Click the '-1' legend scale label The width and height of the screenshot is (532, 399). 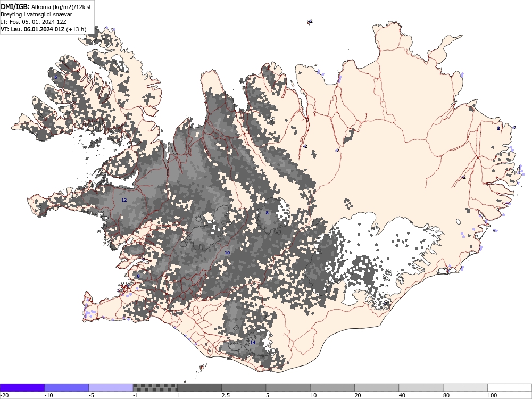tap(136, 395)
